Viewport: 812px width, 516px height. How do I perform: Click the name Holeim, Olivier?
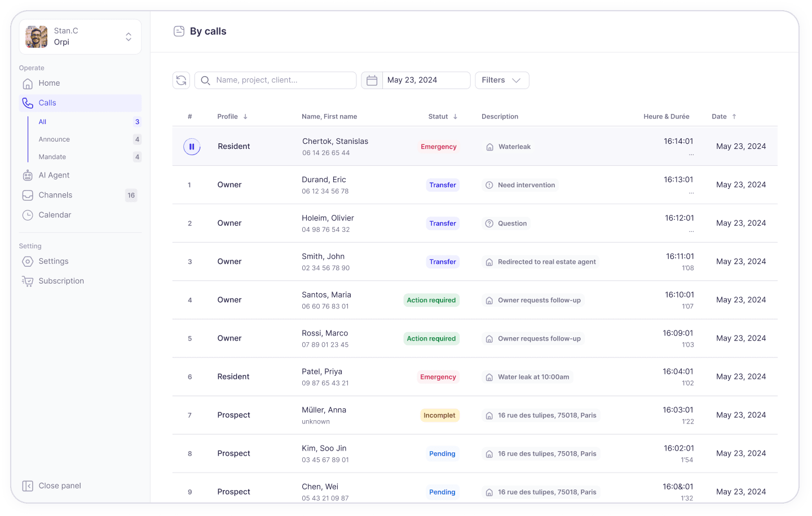328,218
